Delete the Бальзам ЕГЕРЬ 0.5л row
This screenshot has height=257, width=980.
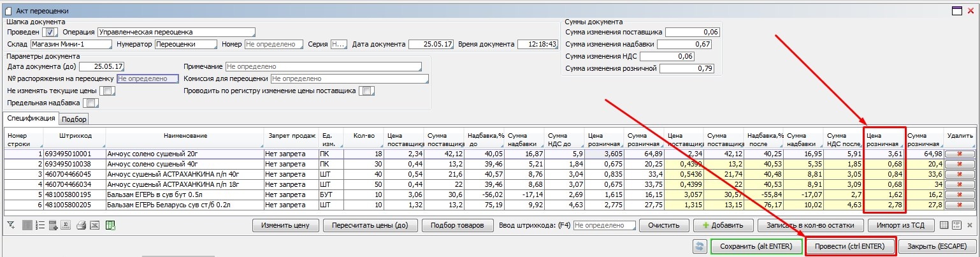click(960, 194)
